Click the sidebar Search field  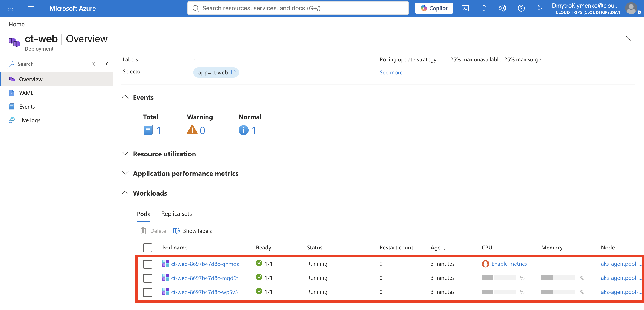point(47,64)
